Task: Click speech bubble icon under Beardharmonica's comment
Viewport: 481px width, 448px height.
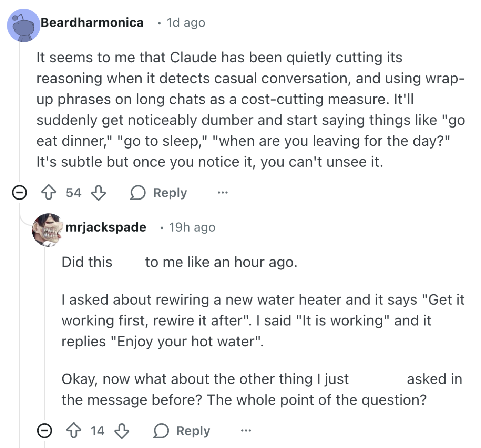Action: (137, 193)
